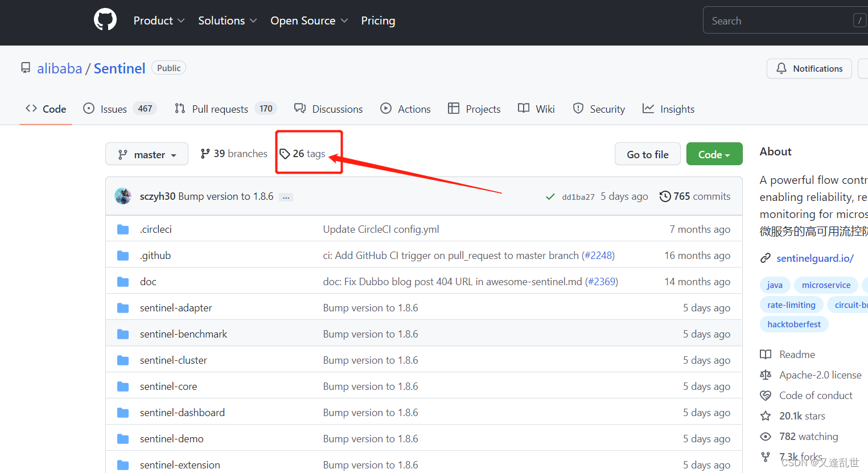Image resolution: width=868 pixels, height=473 pixels.
Task: Click the history clock icon by 765 commits
Action: (x=665, y=196)
